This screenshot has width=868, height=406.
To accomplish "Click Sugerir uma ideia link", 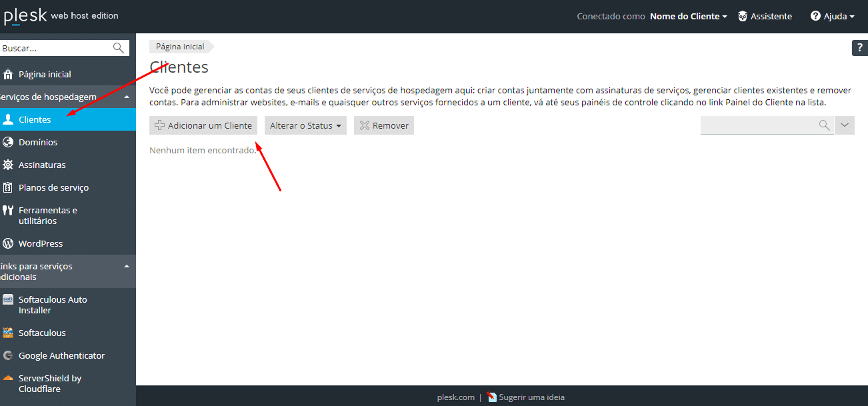I will (532, 397).
